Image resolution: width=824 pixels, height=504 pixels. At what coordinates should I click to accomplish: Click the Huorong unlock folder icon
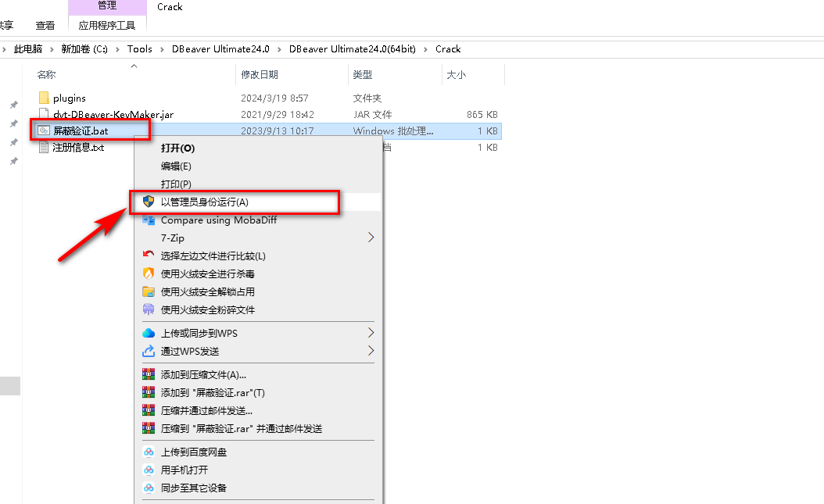point(149,291)
